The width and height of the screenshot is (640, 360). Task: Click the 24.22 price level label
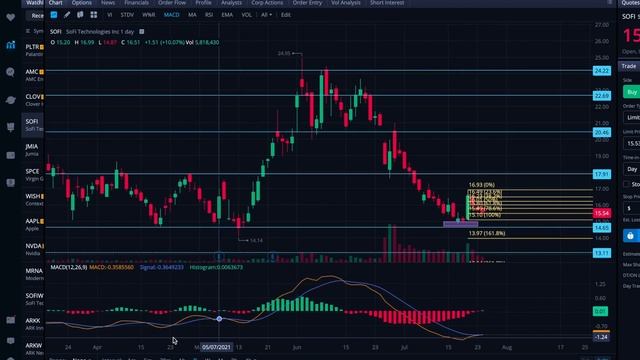point(602,71)
